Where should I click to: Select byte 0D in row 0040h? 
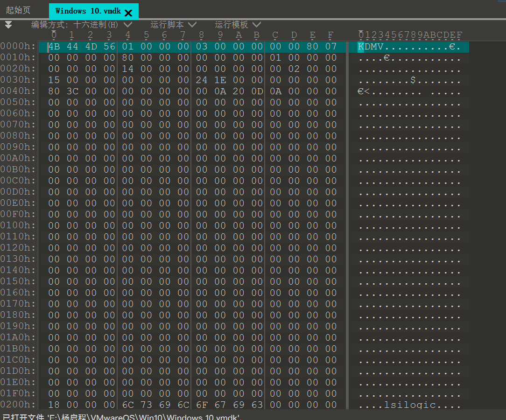click(257, 91)
